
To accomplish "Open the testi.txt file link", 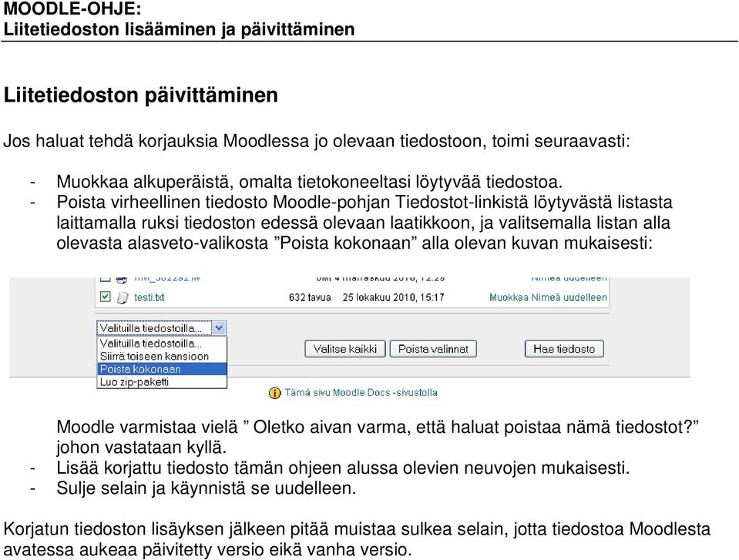I will 149,297.
